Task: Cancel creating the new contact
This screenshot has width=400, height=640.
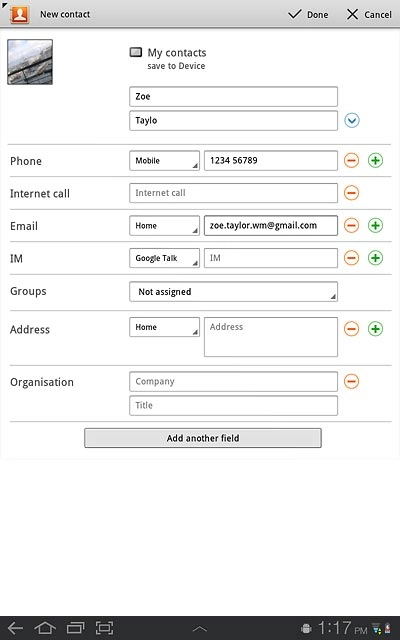Action: 369,15
